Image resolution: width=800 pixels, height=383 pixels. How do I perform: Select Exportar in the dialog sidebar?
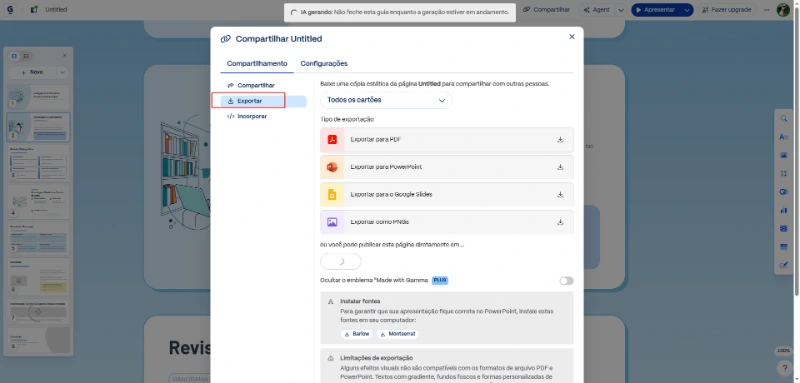click(x=263, y=101)
